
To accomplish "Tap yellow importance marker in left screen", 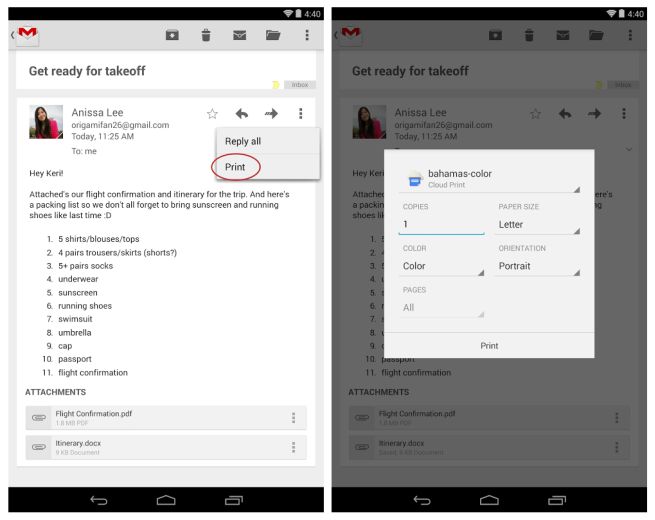I will pos(276,85).
